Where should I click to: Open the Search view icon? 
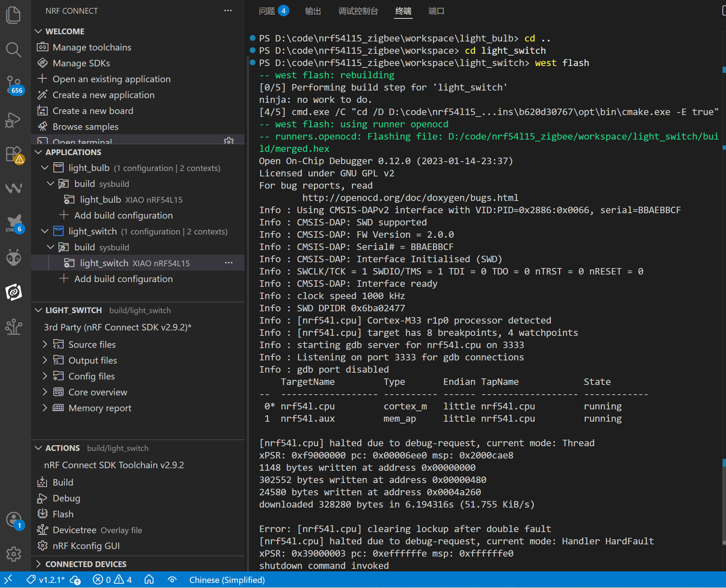click(14, 50)
